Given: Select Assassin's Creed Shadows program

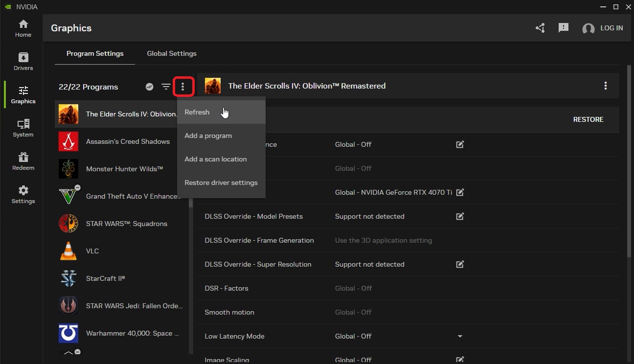Looking at the screenshot, I should tap(121, 141).
